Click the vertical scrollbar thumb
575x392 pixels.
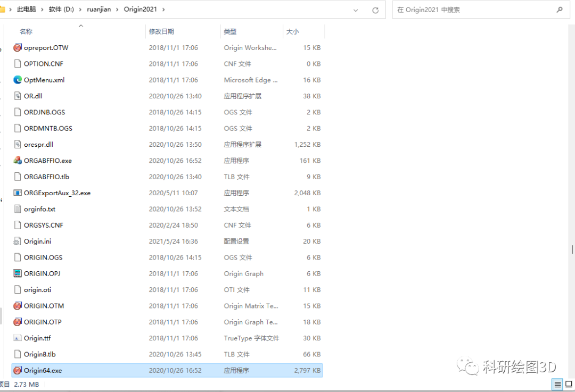point(572,249)
